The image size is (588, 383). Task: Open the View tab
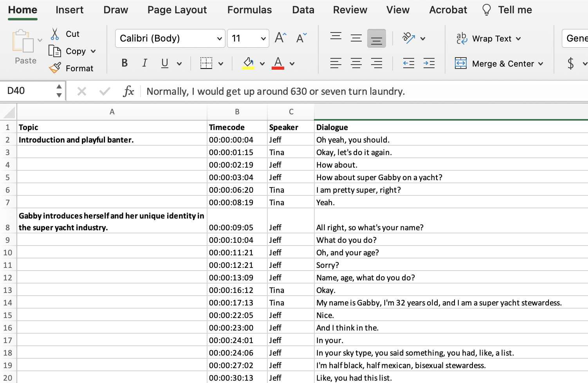click(398, 10)
